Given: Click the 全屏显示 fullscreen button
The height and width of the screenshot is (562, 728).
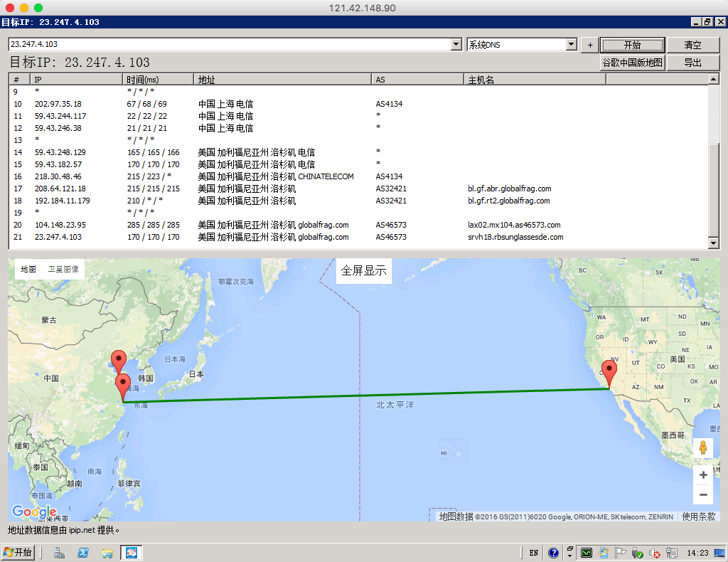Looking at the screenshot, I should [363, 271].
